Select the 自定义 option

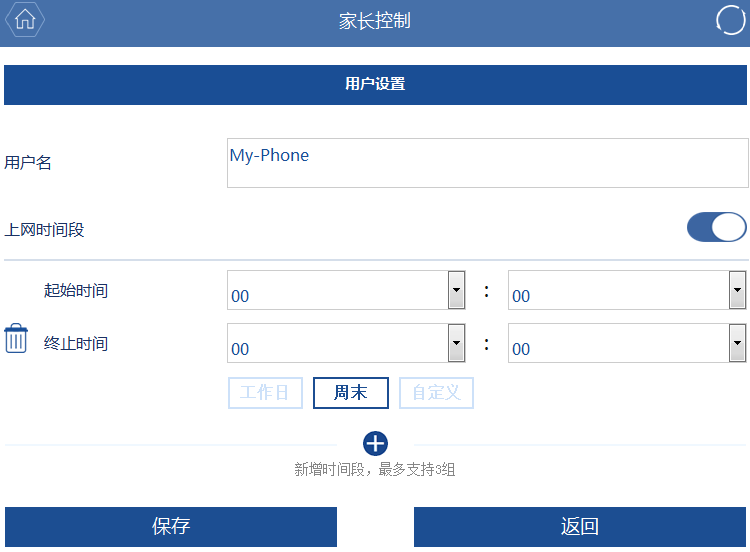436,393
